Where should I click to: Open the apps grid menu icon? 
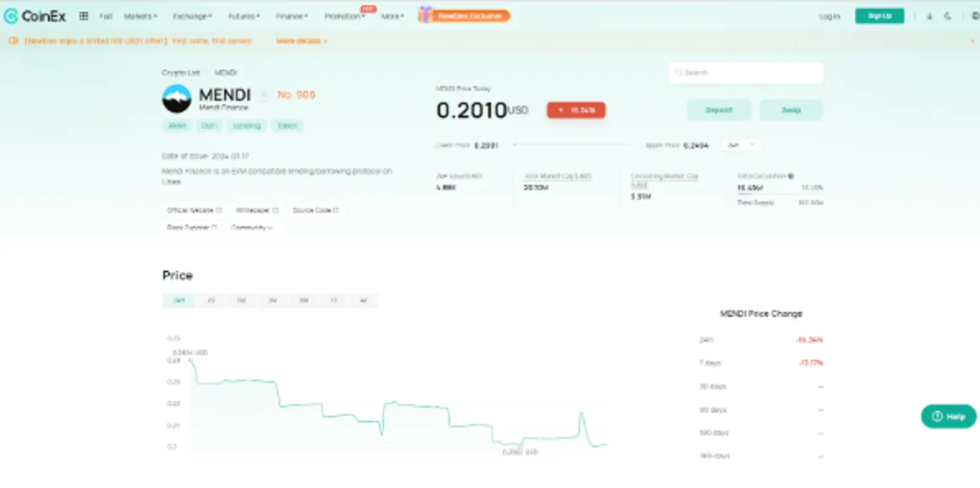coord(83,16)
